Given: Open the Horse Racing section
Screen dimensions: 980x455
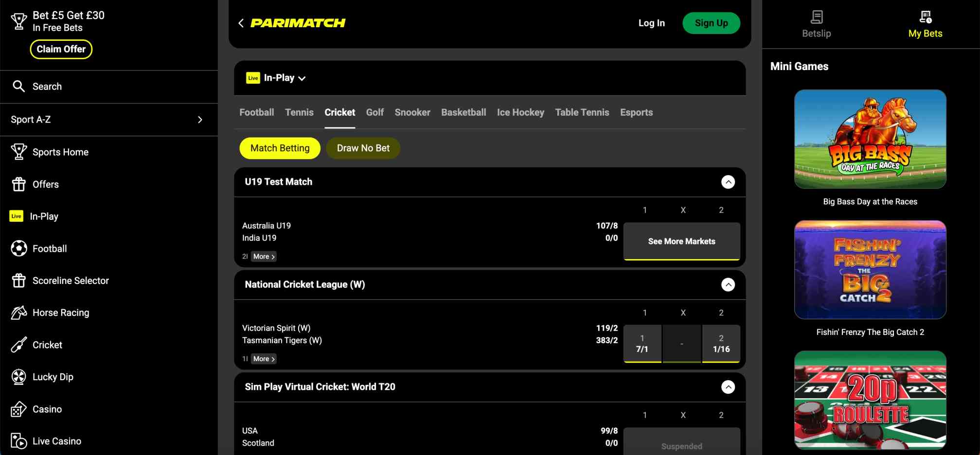Looking at the screenshot, I should (60, 313).
